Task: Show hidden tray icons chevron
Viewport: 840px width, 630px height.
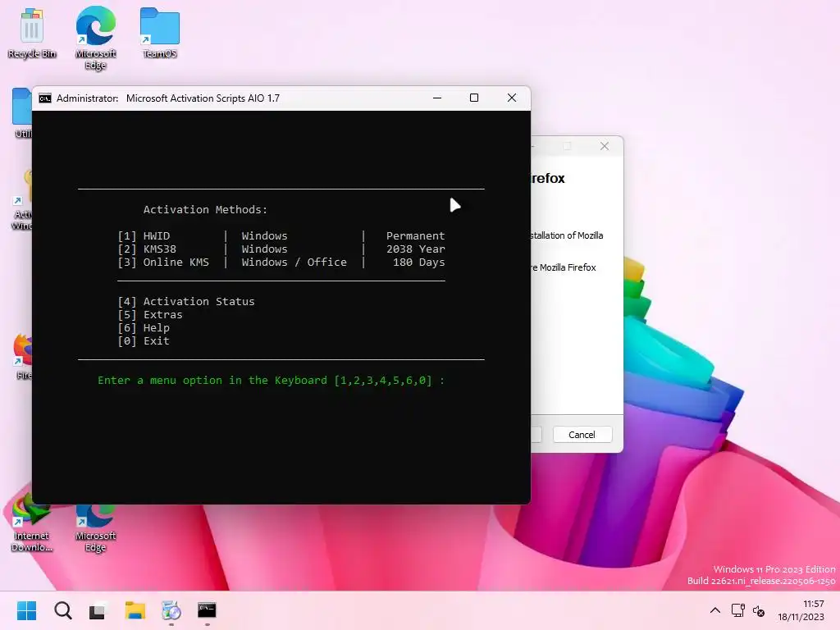Action: pos(715,610)
